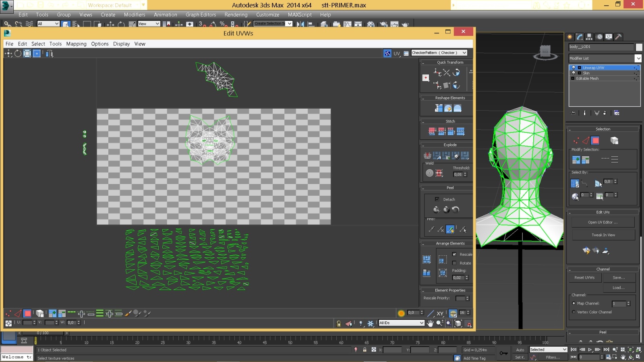Open the Graph Editors menu
The image size is (644, 362).
pos(201,14)
